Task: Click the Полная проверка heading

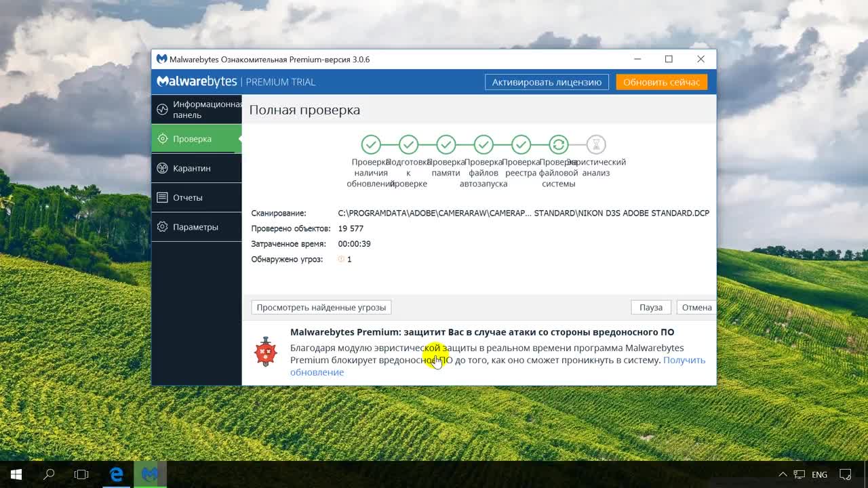Action: click(304, 110)
